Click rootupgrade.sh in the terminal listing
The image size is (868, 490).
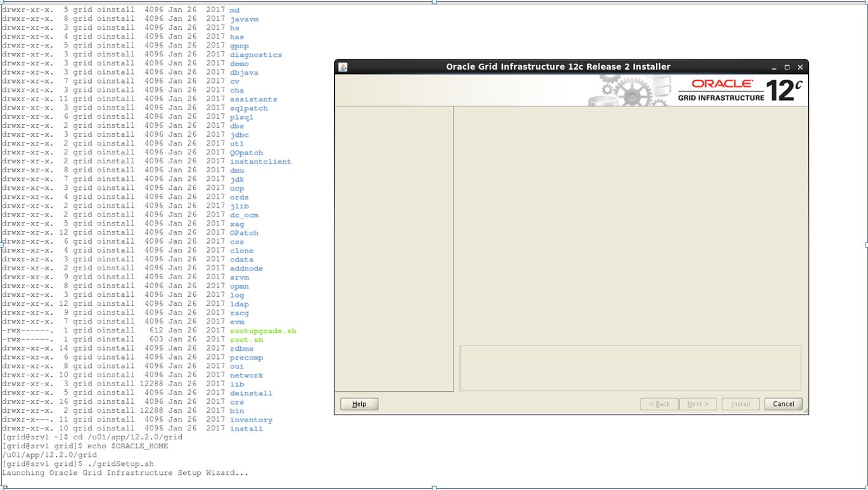263,330
